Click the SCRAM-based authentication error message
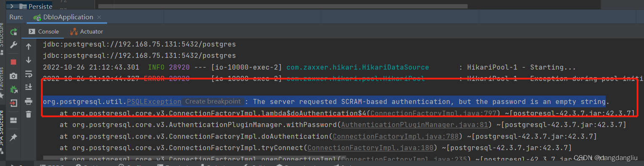The height and width of the screenshot is (166, 644). pyautogui.click(x=431, y=101)
